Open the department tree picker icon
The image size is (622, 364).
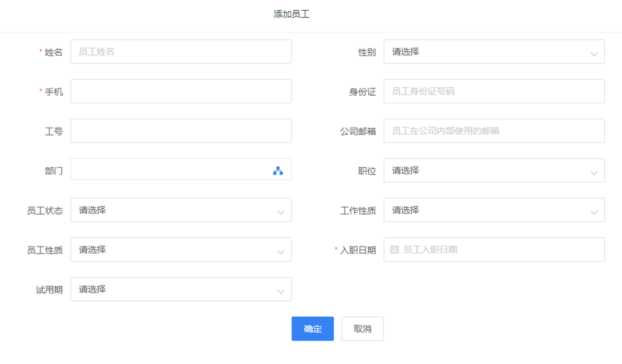click(277, 171)
